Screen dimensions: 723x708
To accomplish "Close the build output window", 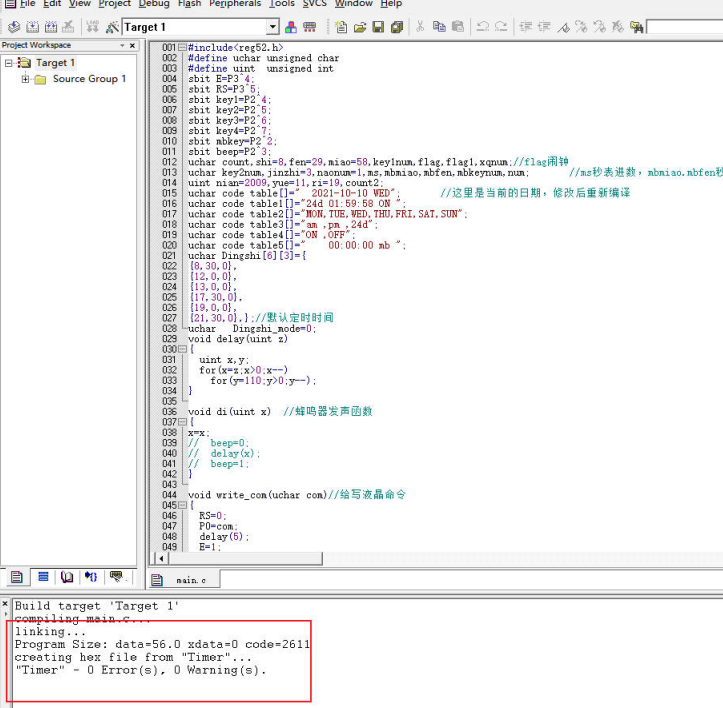I will (x=5, y=603).
